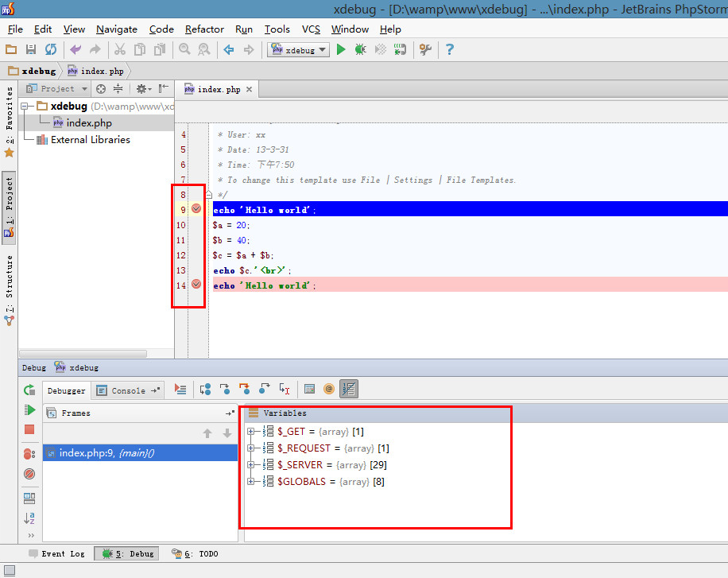The image size is (728, 578).
Task: Open the Project panel gear settings dropdown
Action: [144, 89]
